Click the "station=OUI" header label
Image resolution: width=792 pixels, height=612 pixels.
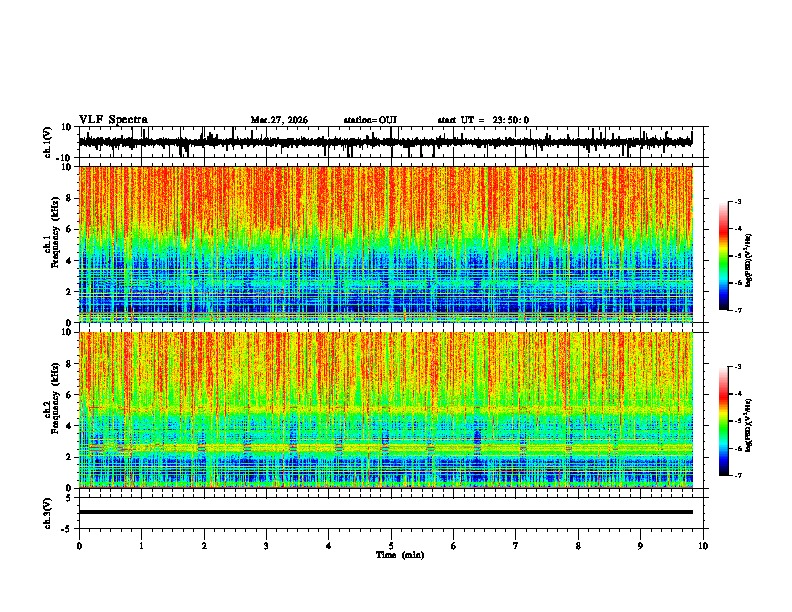click(370, 120)
